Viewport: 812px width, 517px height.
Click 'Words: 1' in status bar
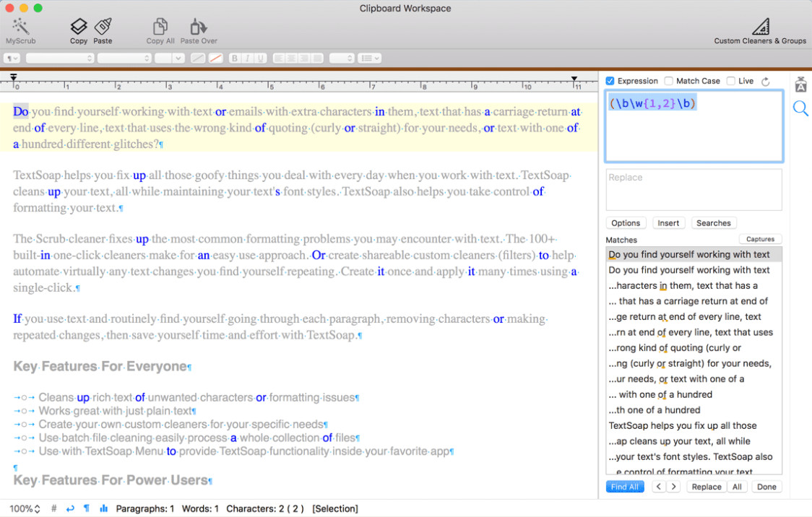pyautogui.click(x=200, y=508)
